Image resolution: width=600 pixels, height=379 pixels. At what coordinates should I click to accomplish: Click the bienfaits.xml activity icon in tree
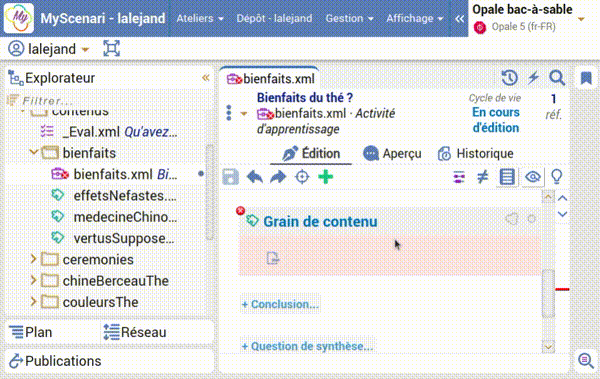60,174
